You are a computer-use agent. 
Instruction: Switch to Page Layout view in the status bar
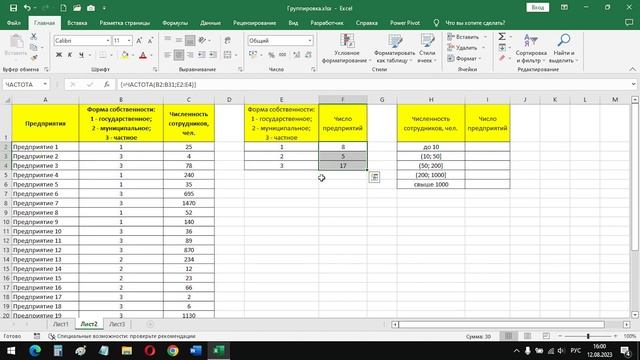[x=527, y=336]
